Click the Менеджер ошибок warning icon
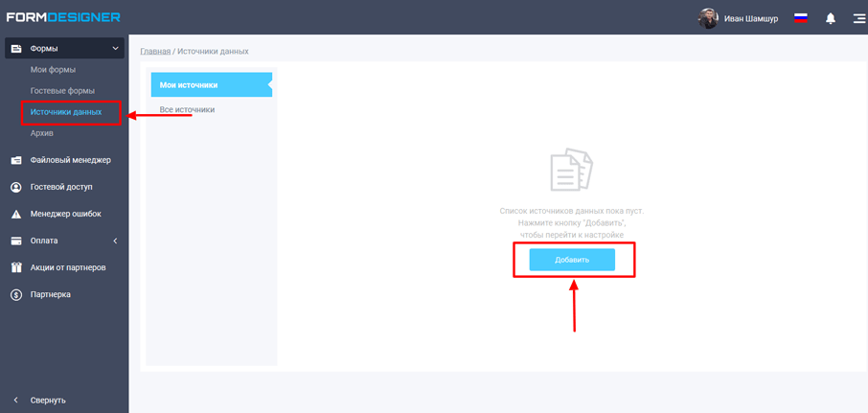 tap(16, 214)
